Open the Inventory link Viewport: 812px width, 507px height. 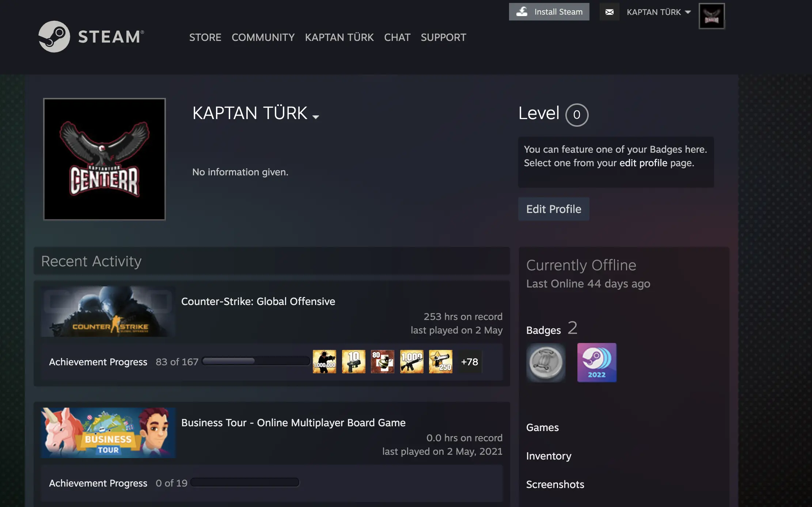[x=549, y=456]
